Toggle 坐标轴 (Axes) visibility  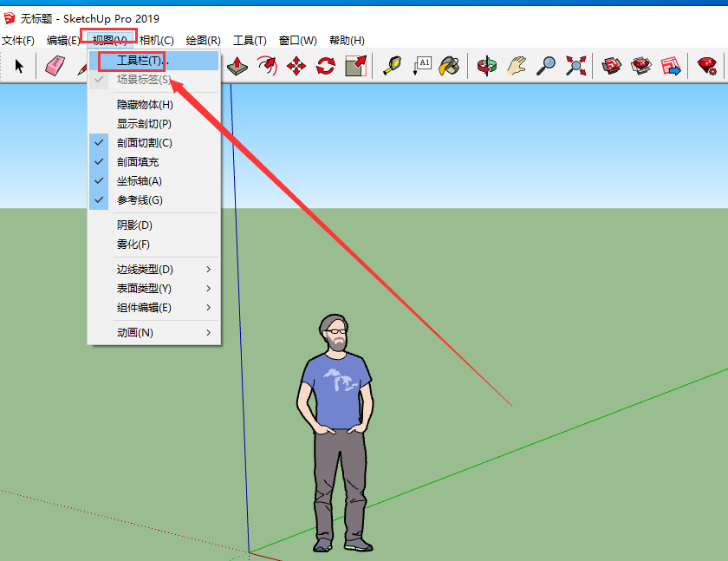140,181
